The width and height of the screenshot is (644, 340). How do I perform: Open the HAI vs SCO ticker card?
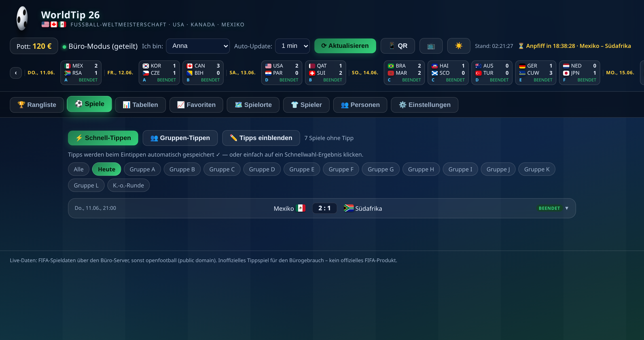pyautogui.click(x=448, y=73)
